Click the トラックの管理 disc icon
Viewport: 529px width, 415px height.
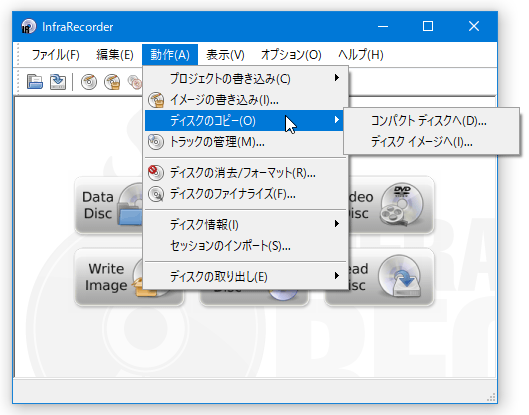(x=156, y=142)
